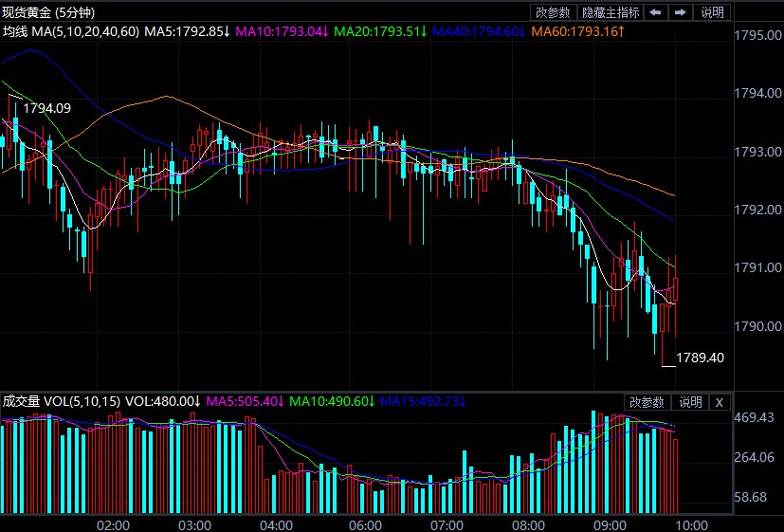Click the volume MA5:505.40 label
The height and width of the screenshot is (532, 784).
pos(245,401)
